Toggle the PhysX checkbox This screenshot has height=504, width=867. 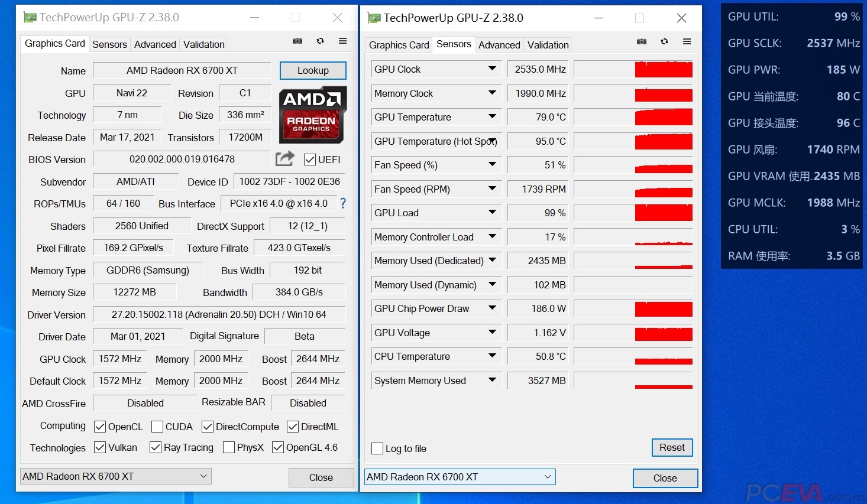point(229,447)
